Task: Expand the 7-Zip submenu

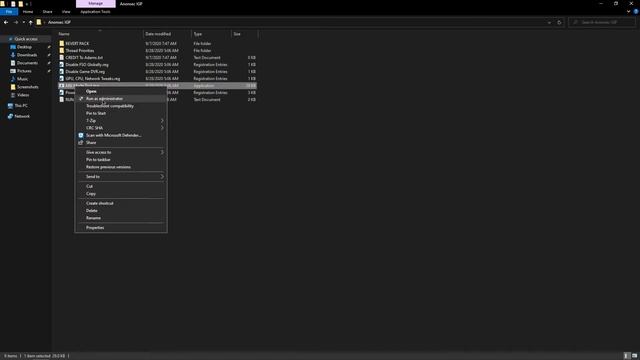Action: coord(121,121)
